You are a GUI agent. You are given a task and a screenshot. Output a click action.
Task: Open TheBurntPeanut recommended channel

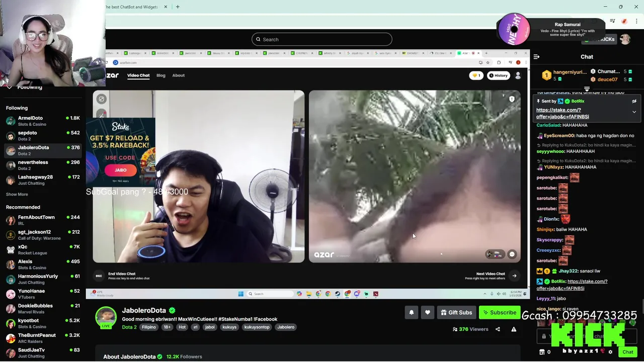pos(43,338)
